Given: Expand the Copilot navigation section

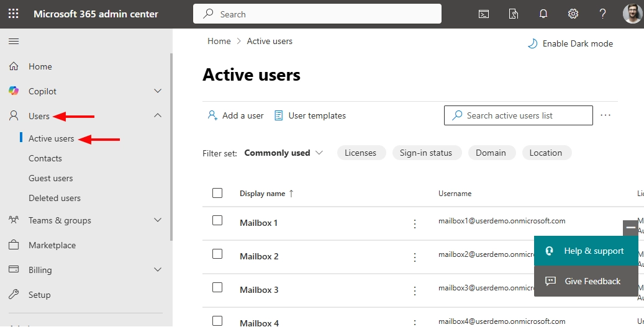Looking at the screenshot, I should point(158,91).
